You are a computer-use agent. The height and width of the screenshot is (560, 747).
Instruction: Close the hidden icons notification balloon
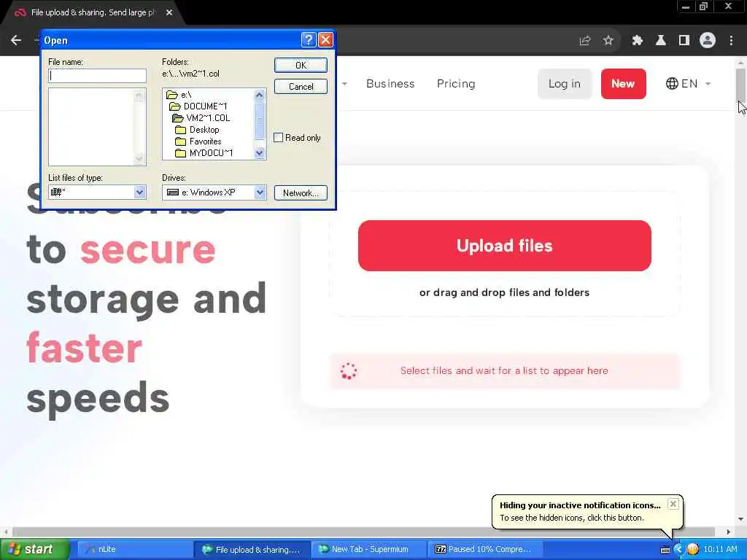[x=673, y=504]
